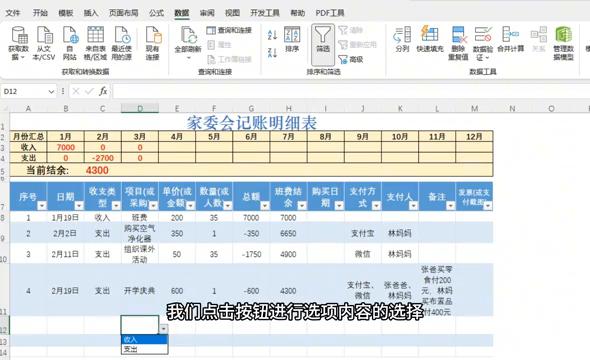Switch to the 页面布局 tab

point(123,13)
